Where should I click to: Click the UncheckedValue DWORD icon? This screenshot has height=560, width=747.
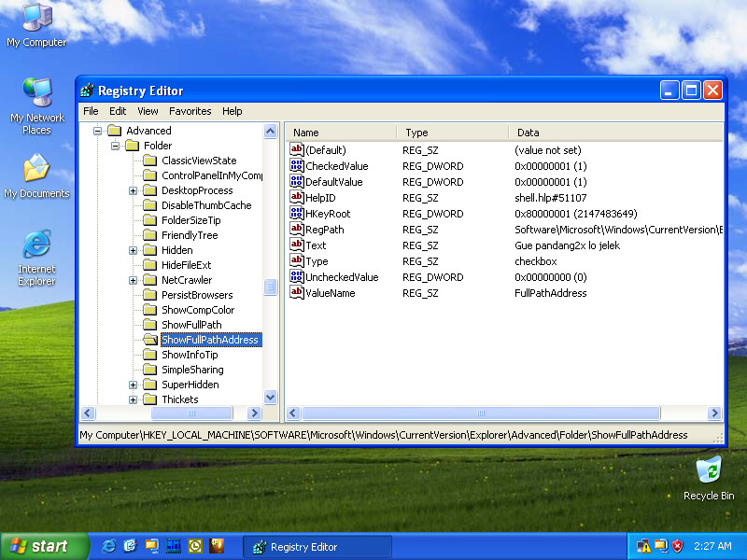click(x=296, y=276)
